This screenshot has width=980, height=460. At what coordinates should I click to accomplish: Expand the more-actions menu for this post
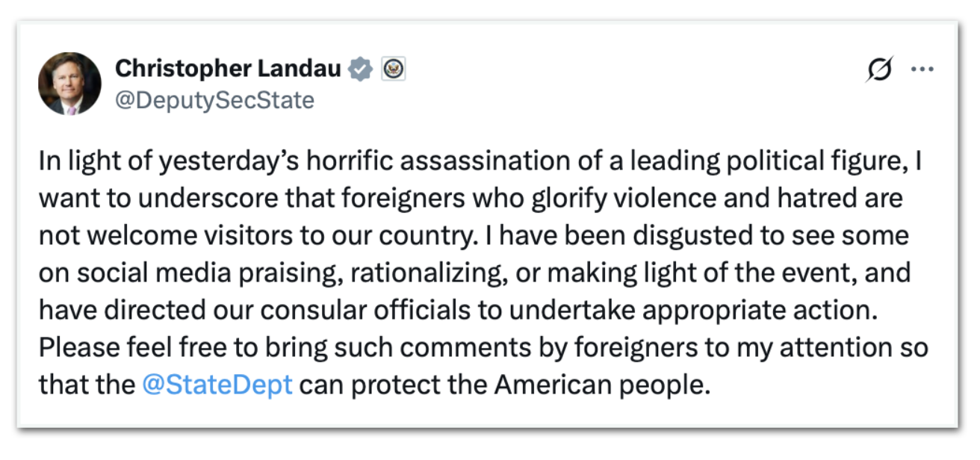[x=923, y=68]
